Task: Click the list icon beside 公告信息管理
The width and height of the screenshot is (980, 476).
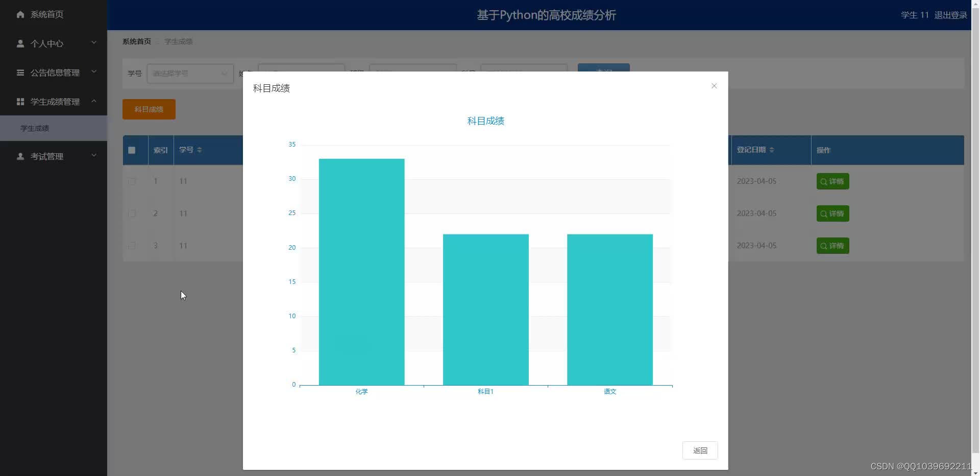Action: pos(20,73)
